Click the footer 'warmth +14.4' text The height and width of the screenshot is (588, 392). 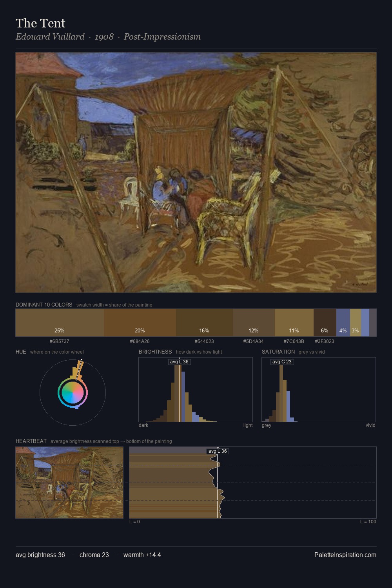[x=142, y=555]
